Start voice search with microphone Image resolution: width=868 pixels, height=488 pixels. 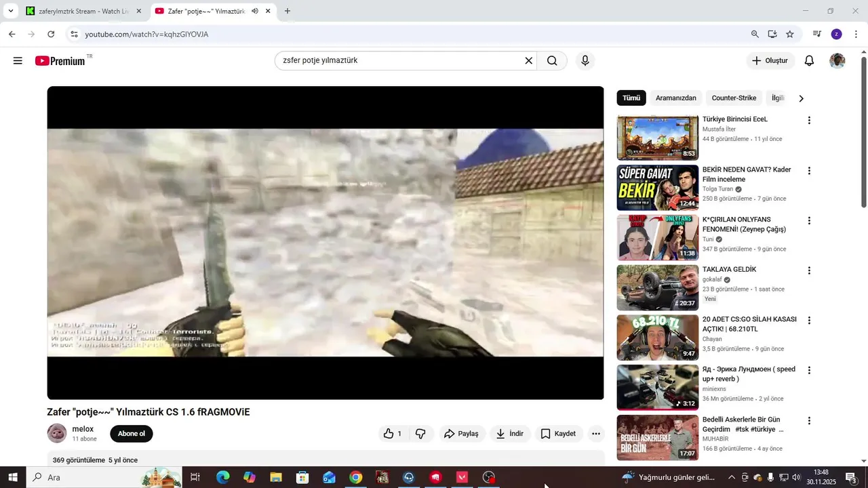(585, 61)
